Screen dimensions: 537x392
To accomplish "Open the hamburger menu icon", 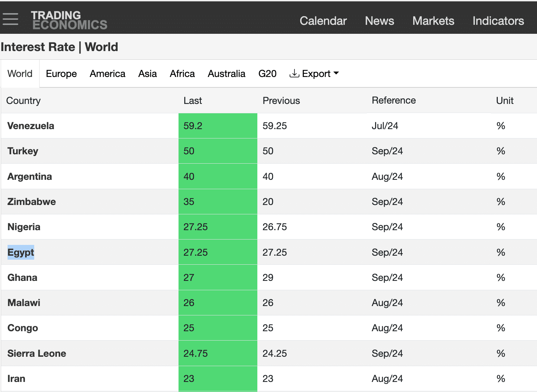I will coord(10,19).
